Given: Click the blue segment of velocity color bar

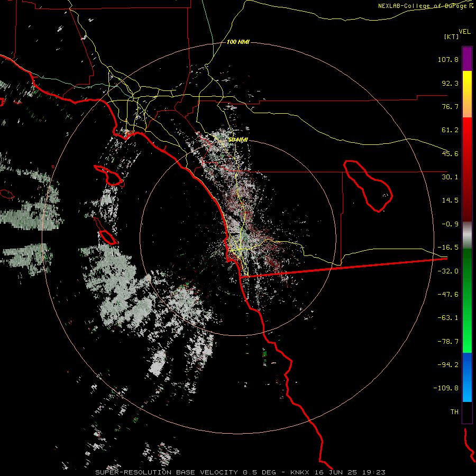Looking at the screenshot, I should point(467,377).
